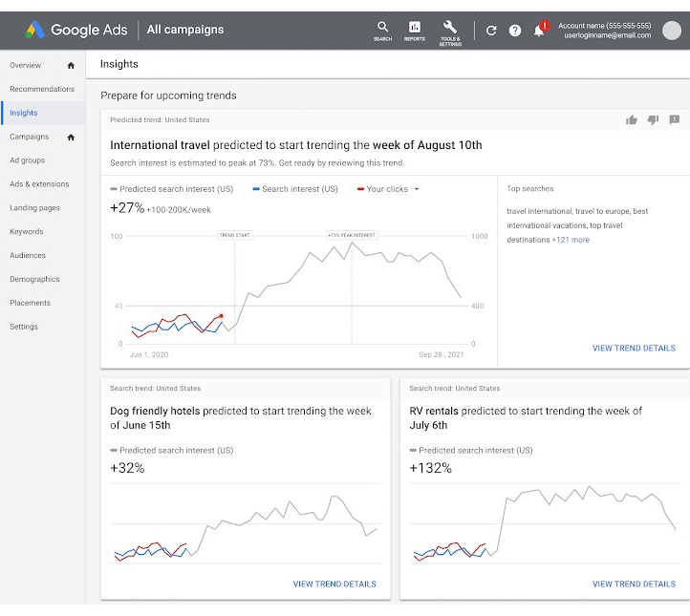This screenshot has width=690, height=616.
Task: Open Ad groups in sidebar
Action: click(28, 160)
